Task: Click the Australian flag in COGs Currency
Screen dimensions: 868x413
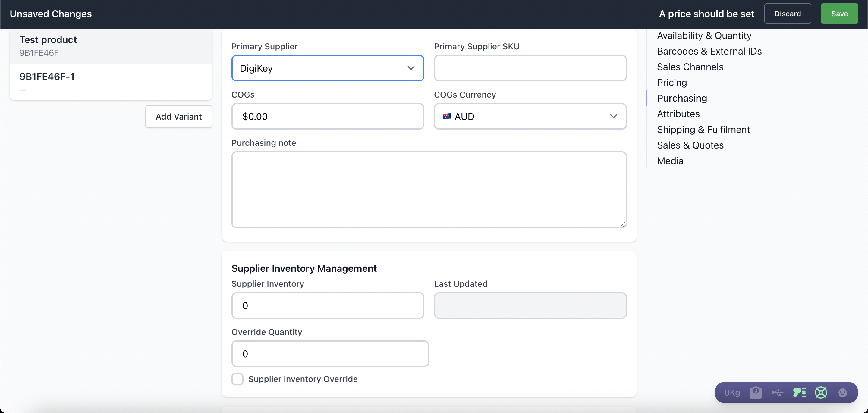Action: [x=447, y=116]
